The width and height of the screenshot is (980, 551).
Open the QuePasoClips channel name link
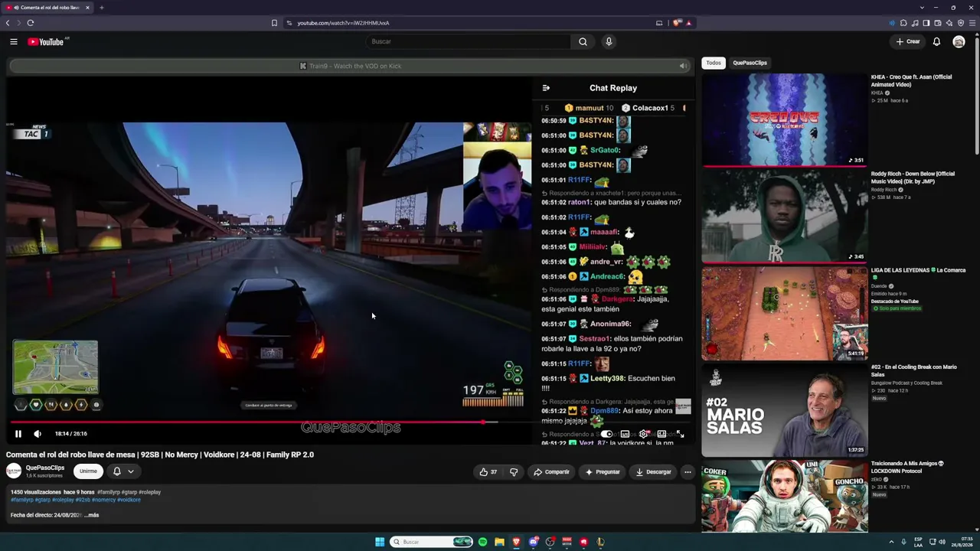tap(45, 468)
